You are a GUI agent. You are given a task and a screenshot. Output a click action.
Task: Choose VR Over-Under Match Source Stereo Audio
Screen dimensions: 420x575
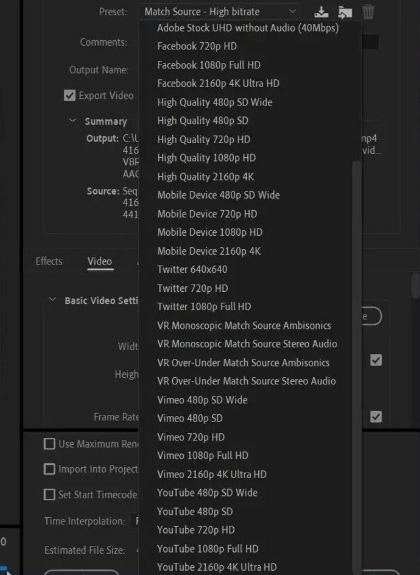point(246,381)
